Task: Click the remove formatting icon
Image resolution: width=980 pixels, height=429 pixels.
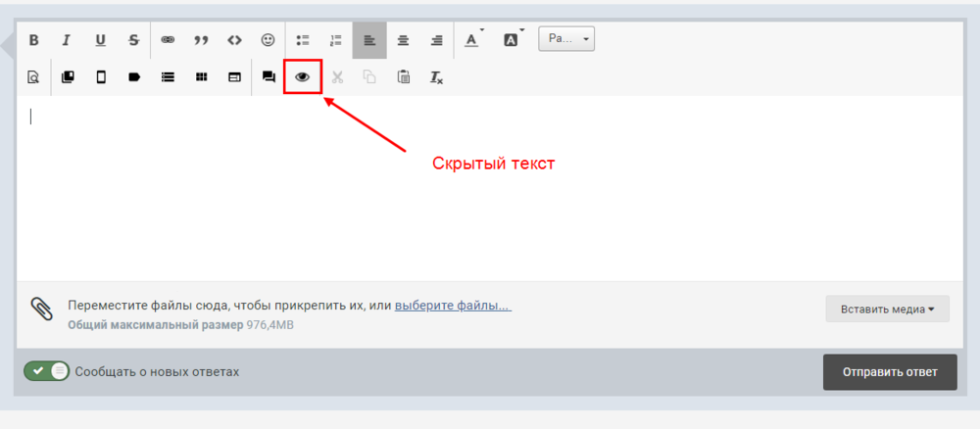Action: [437, 77]
